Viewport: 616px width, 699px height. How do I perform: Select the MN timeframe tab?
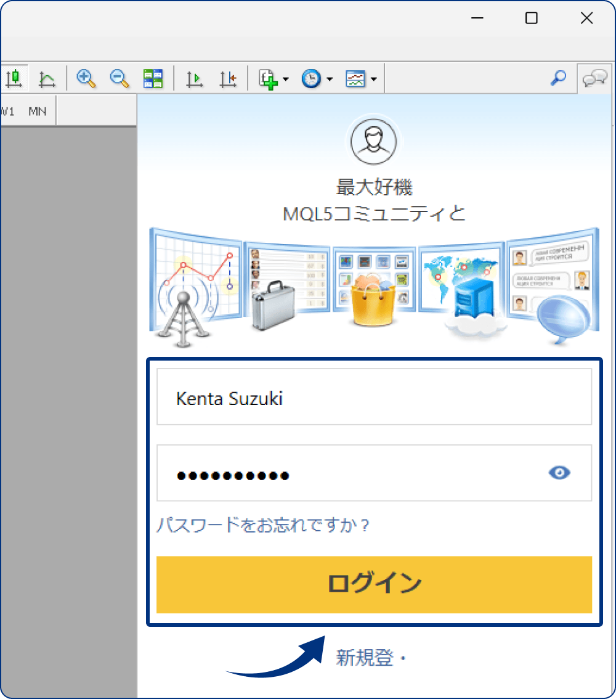click(38, 112)
